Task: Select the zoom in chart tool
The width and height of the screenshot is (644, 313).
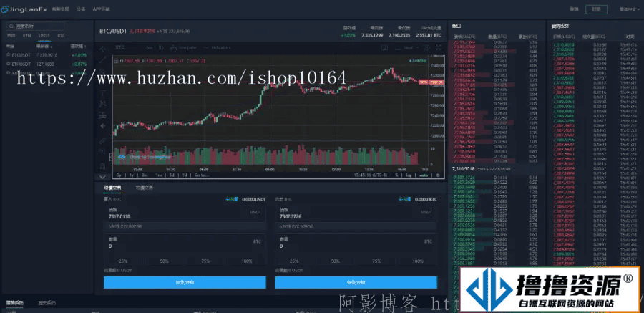Action: [x=102, y=151]
